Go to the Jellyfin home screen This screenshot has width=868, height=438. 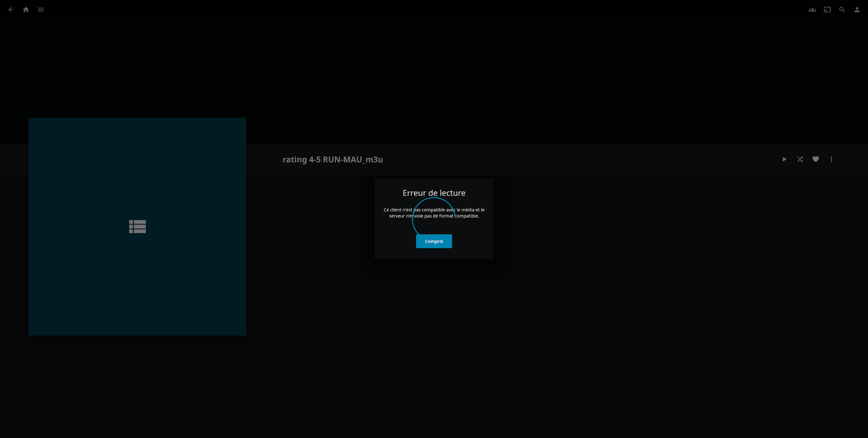click(x=26, y=10)
